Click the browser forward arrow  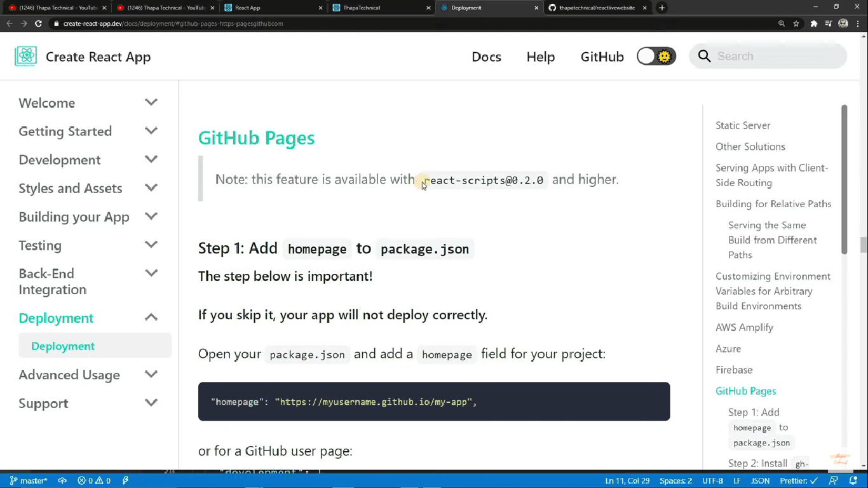click(24, 24)
